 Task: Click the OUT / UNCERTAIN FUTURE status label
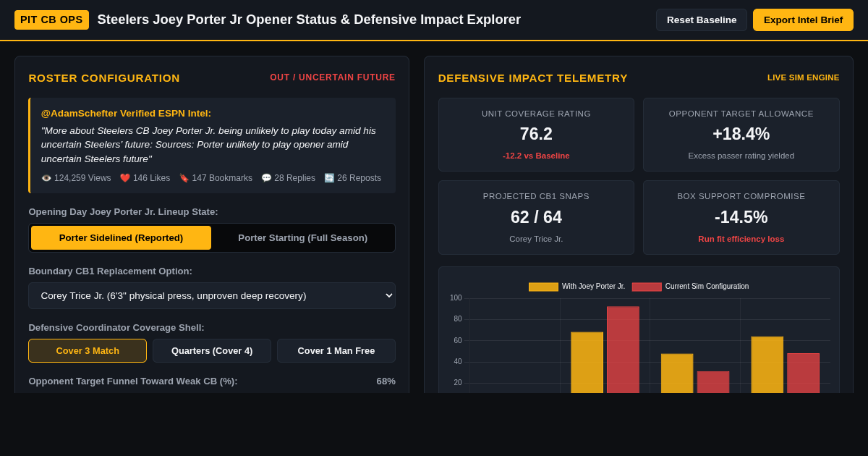click(x=333, y=77)
